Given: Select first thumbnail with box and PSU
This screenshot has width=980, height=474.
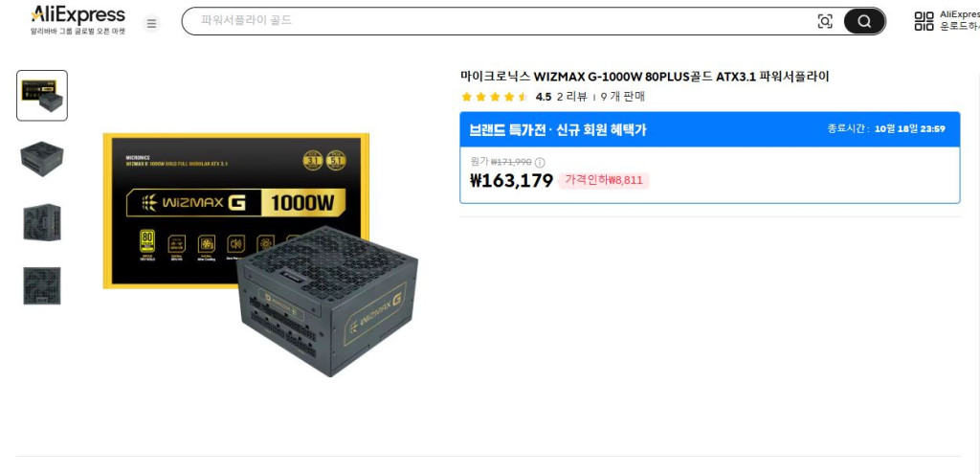Looking at the screenshot, I should pos(42,95).
